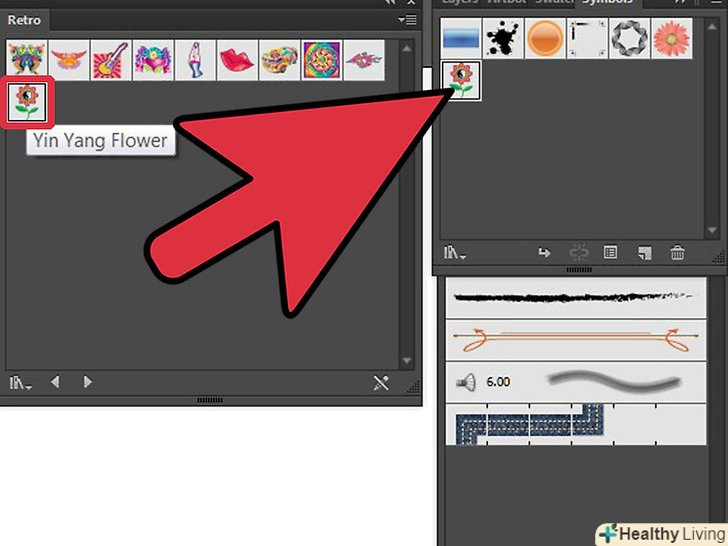
Task: Select the blue gradient bar symbol in Symbols panel
Action: tap(461, 38)
